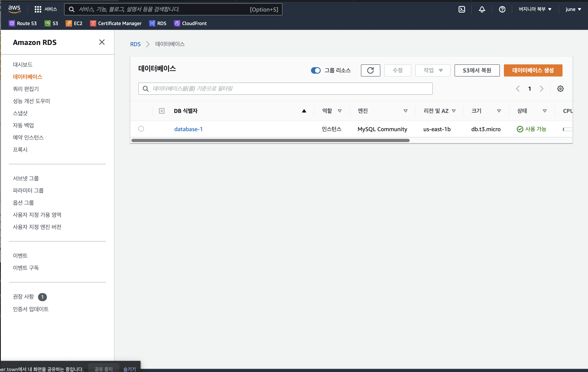Image resolution: width=588 pixels, height=372 pixels.
Task: Click the table horizontal scrollbar
Action: pyautogui.click(x=270, y=140)
